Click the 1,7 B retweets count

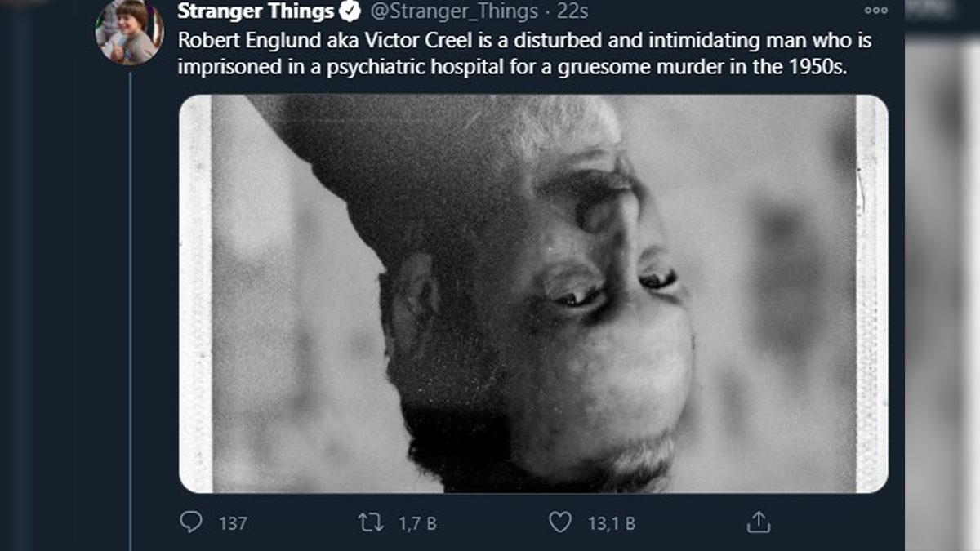tap(417, 522)
